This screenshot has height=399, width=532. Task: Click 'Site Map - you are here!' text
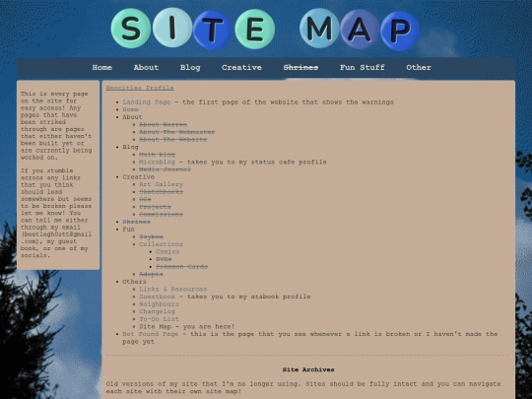pyautogui.click(x=187, y=326)
